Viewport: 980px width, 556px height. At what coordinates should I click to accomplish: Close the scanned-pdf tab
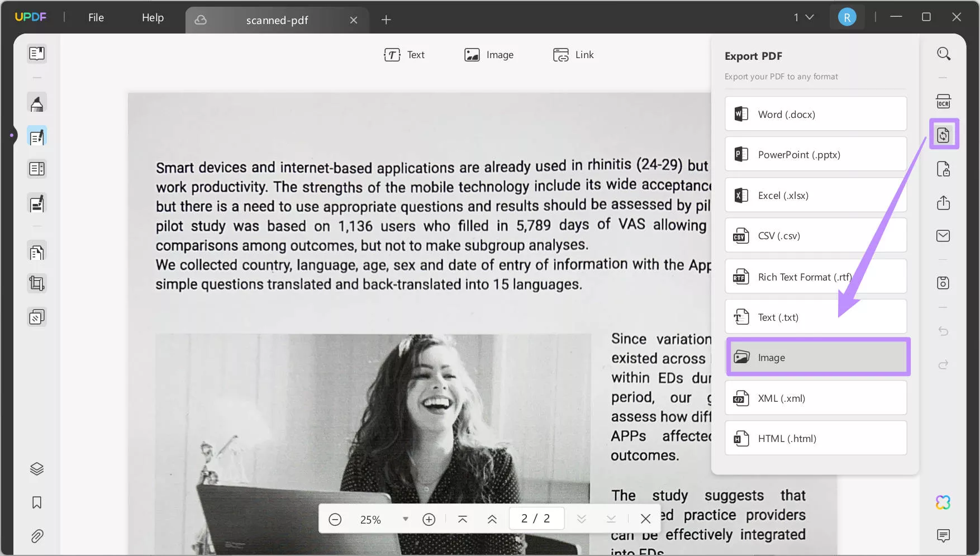(x=354, y=20)
